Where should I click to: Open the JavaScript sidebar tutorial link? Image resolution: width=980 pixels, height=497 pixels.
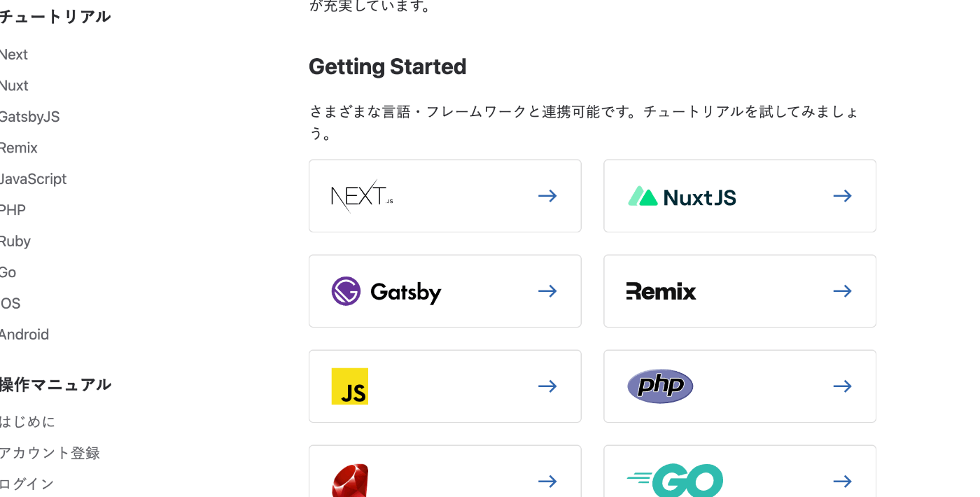(x=33, y=179)
